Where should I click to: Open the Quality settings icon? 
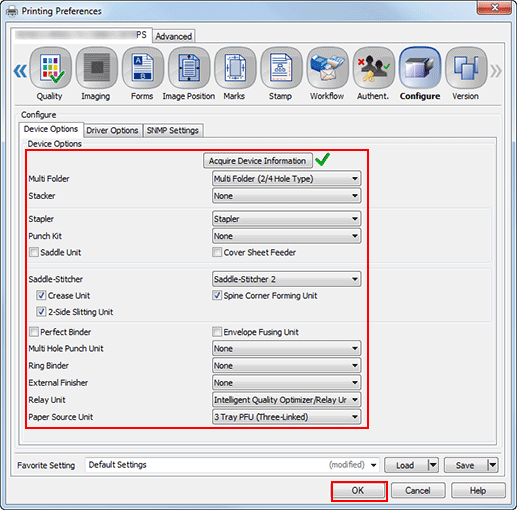(x=51, y=68)
